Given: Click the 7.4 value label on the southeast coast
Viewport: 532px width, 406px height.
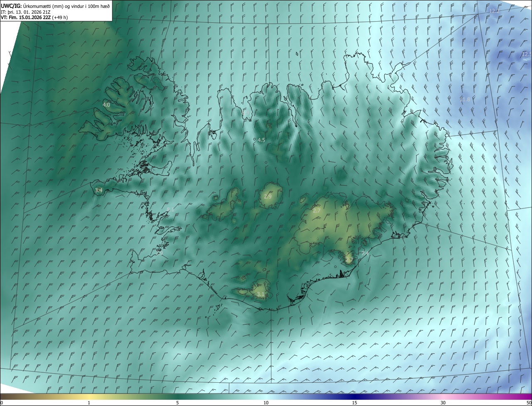Looking at the screenshot, I should (x=365, y=254).
